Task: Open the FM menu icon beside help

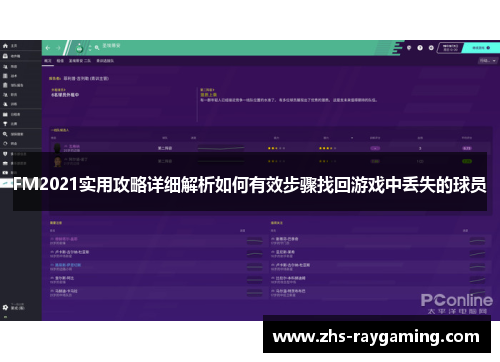Action: (x=431, y=48)
